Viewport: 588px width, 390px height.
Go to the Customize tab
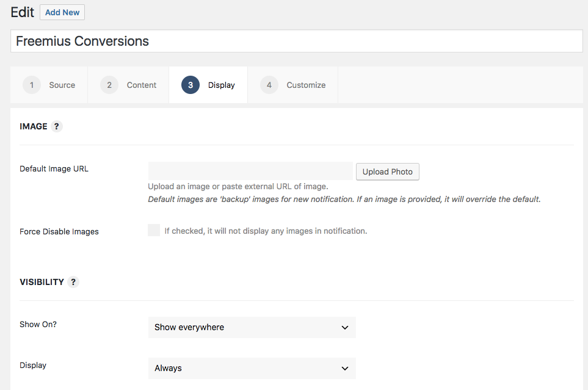(293, 85)
